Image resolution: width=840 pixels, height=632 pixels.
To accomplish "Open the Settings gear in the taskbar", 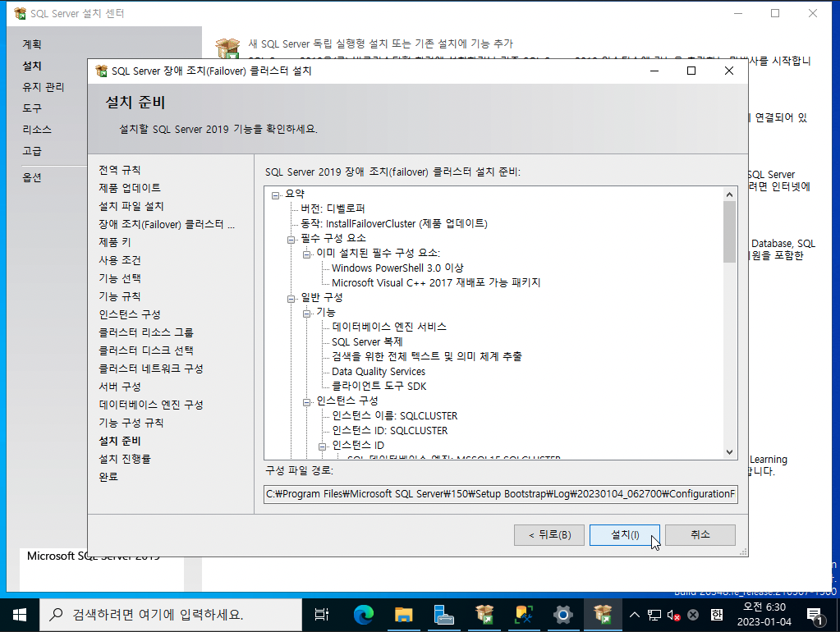I will [x=563, y=615].
